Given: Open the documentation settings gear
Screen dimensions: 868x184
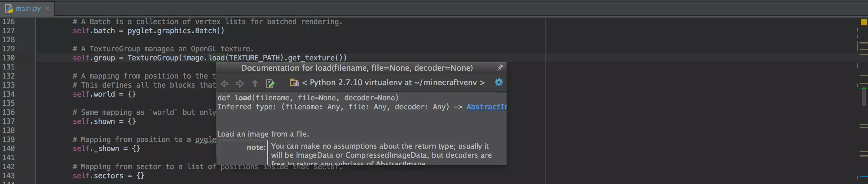Looking at the screenshot, I should pyautogui.click(x=498, y=82).
